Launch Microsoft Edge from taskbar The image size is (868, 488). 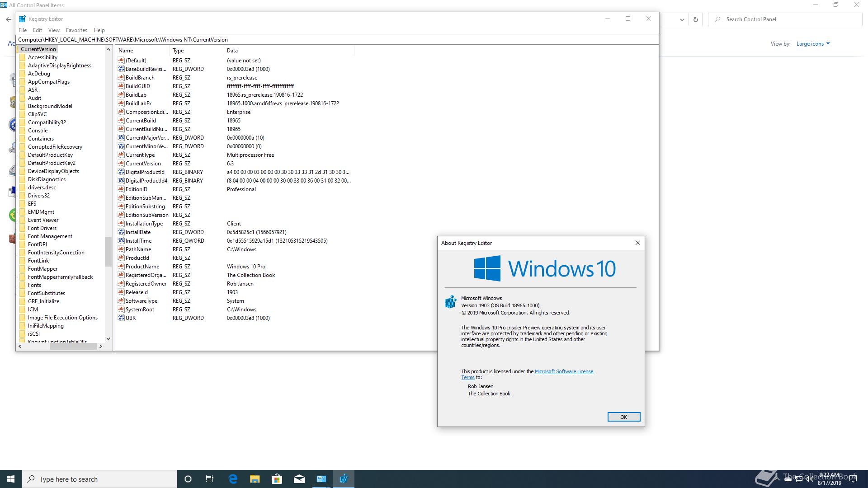click(233, 479)
